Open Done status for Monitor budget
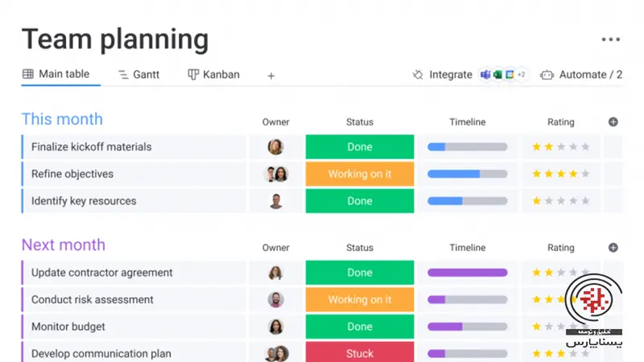The image size is (644, 362). pos(360,327)
